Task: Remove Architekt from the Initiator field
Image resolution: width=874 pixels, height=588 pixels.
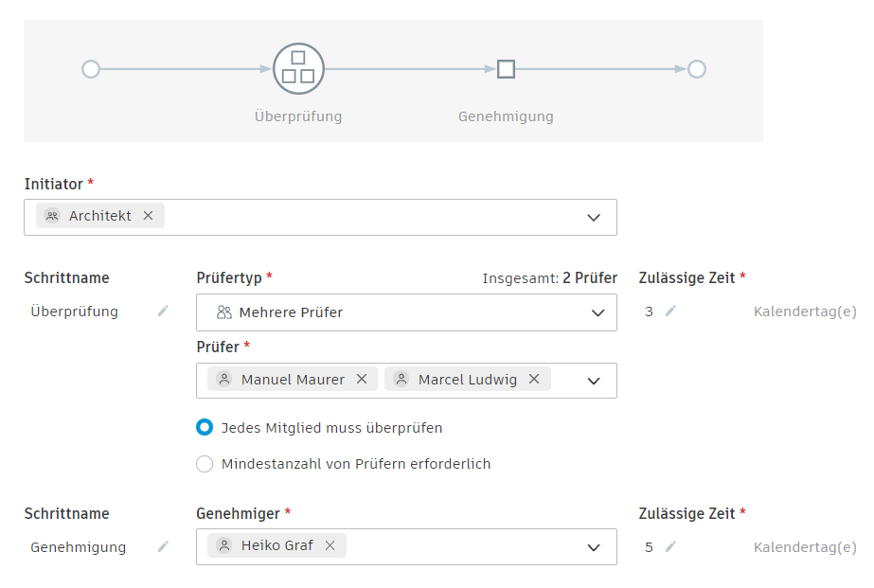Action: [148, 216]
